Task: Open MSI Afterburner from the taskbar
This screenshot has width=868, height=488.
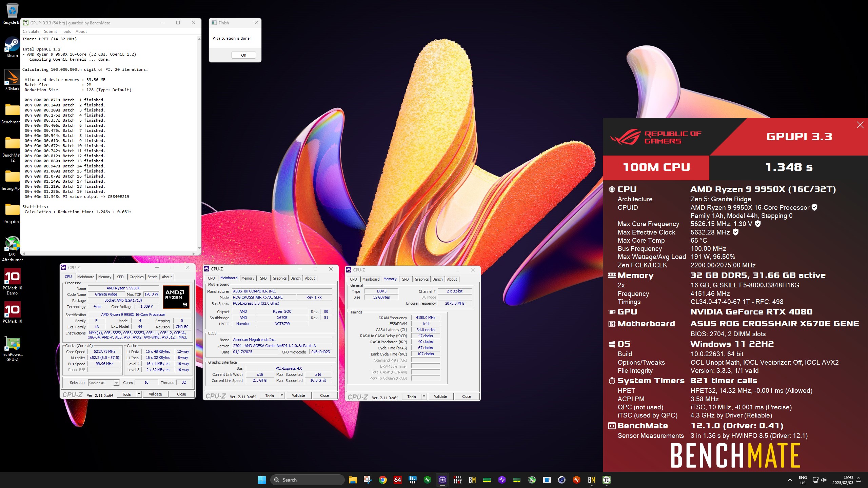Action: click(x=532, y=480)
